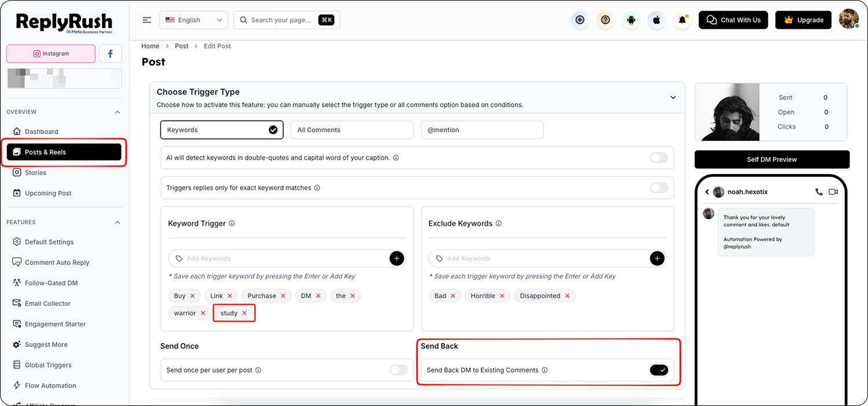The height and width of the screenshot is (406, 868).
Task: Remove the Bad exclude keyword
Action: [453, 296]
